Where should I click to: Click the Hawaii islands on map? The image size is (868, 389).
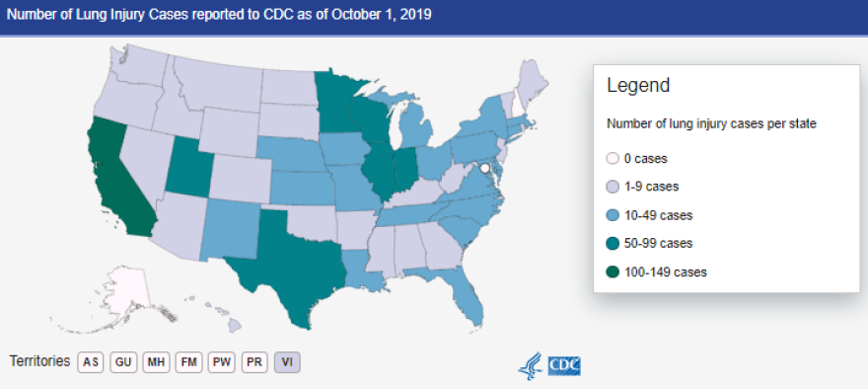pyautogui.click(x=220, y=315)
